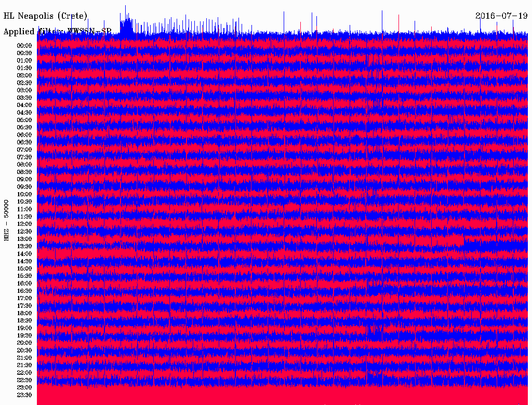Click the '14:00' time label
Image resolution: width=532 pixels, height=405 pixels.
pos(24,254)
